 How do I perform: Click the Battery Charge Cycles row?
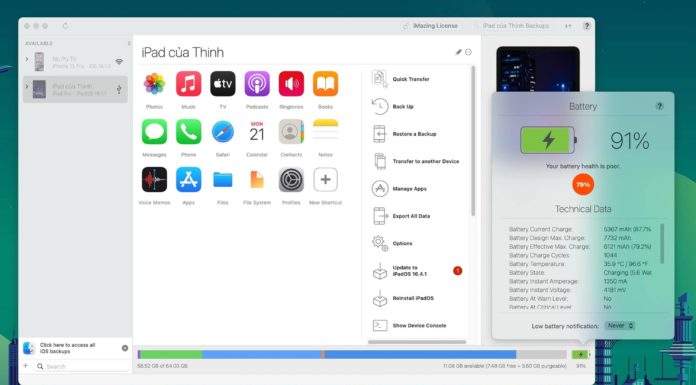tap(581, 255)
